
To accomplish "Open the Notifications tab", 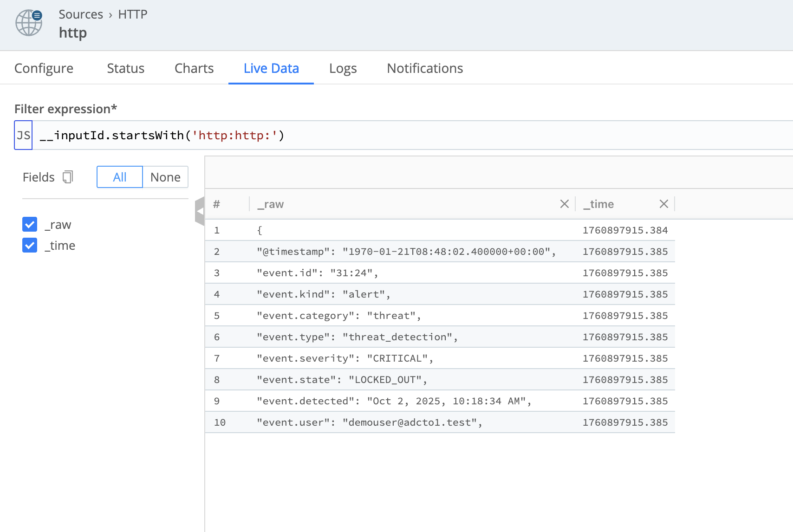I will click(x=425, y=68).
